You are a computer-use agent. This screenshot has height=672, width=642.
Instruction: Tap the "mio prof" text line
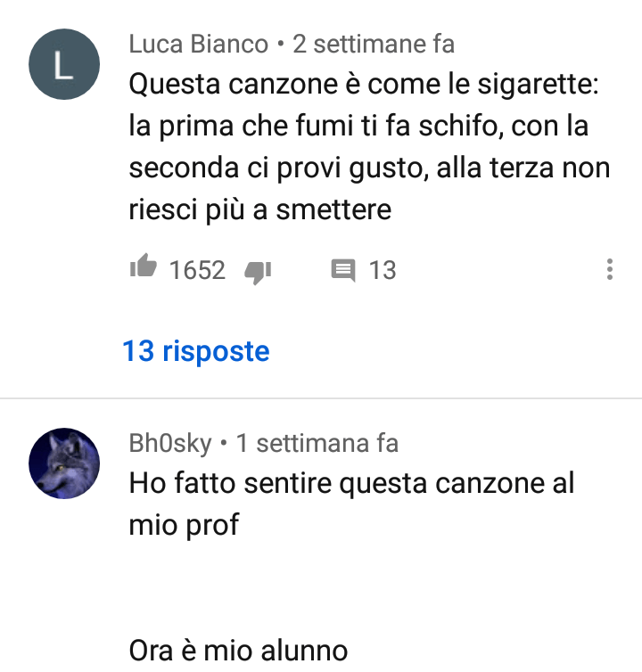[184, 526]
